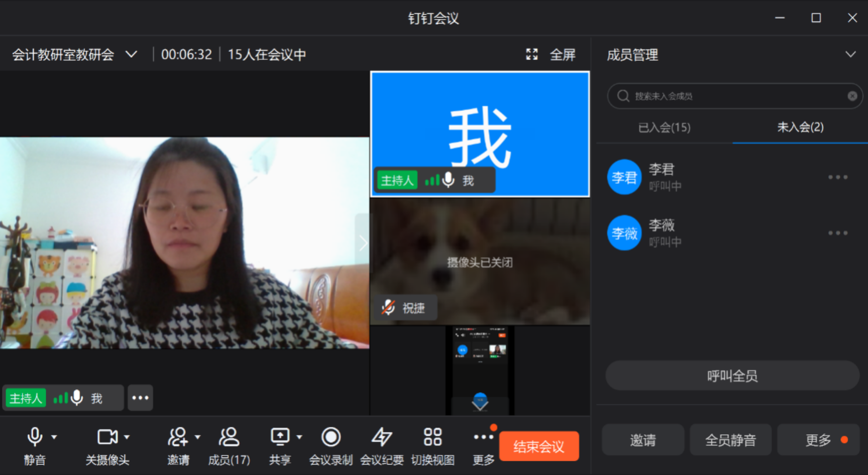Viewport: 868px width, 475px height.
Task: Open invite options arrow beside toolbar 邀请
Action: pos(198,437)
